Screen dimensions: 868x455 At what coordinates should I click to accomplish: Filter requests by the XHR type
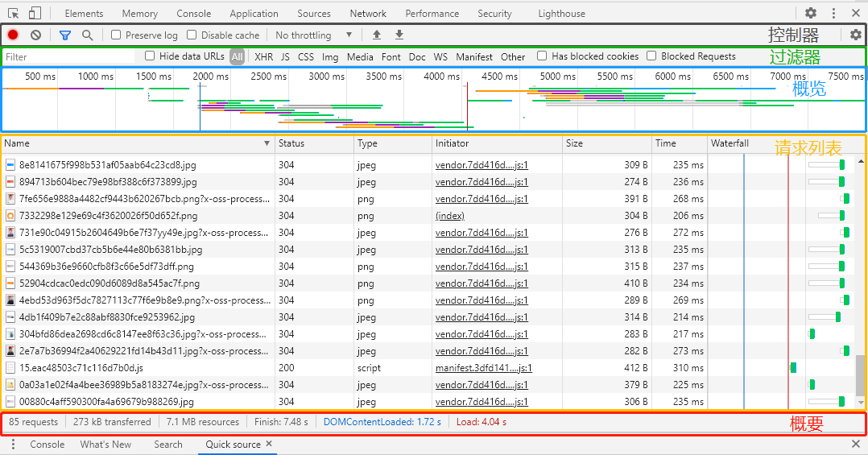(x=263, y=57)
